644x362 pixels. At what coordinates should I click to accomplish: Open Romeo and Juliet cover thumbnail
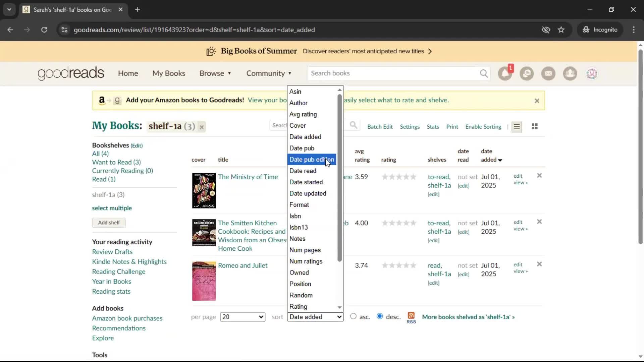(204, 281)
